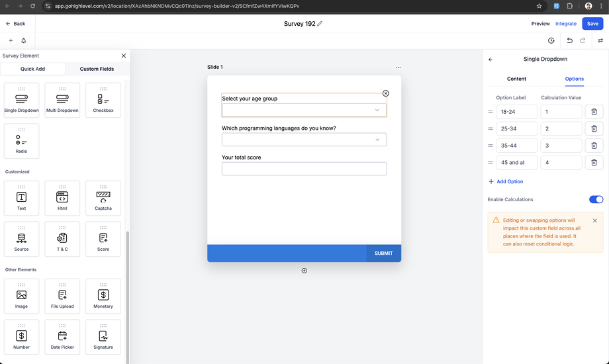
Task: Add an Html element
Action: coord(62,198)
